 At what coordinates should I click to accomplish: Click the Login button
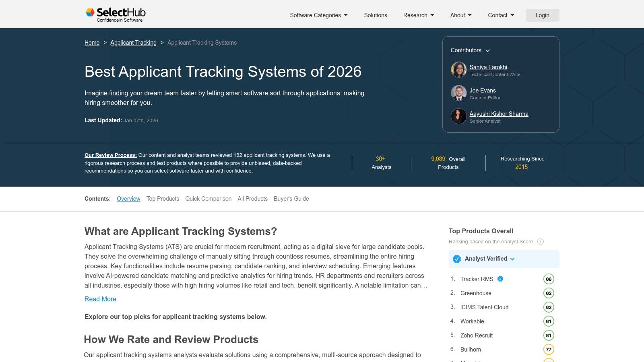point(542,15)
